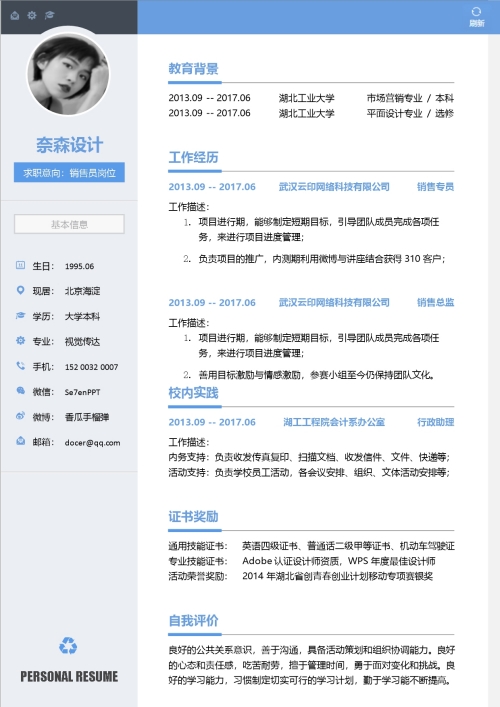Click the 证书奖励 section heading

point(193,516)
